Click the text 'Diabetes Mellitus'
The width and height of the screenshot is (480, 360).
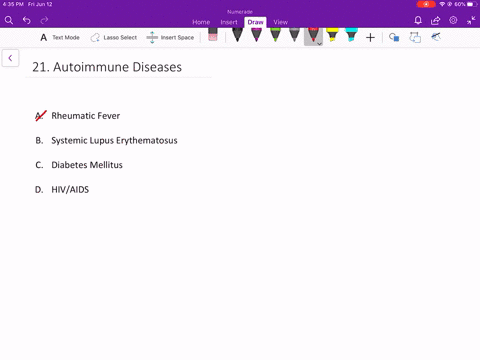click(x=87, y=165)
